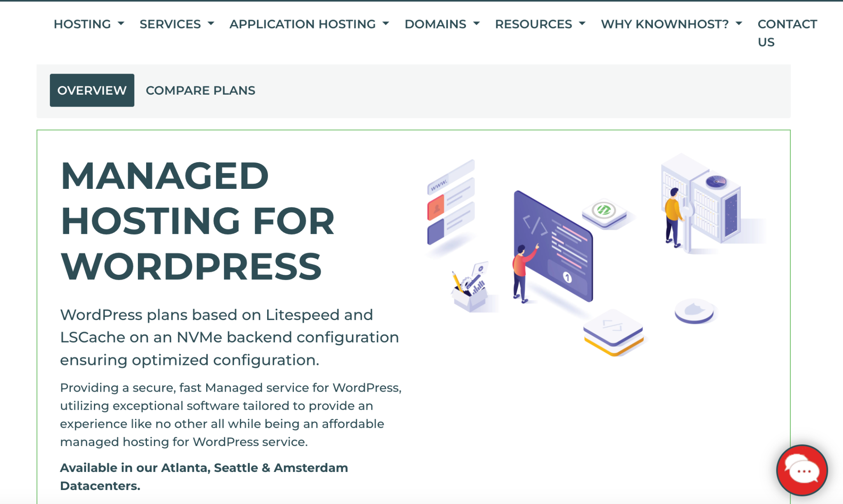The width and height of the screenshot is (843, 504).
Task: Open the Domains menu
Action: [x=442, y=24]
